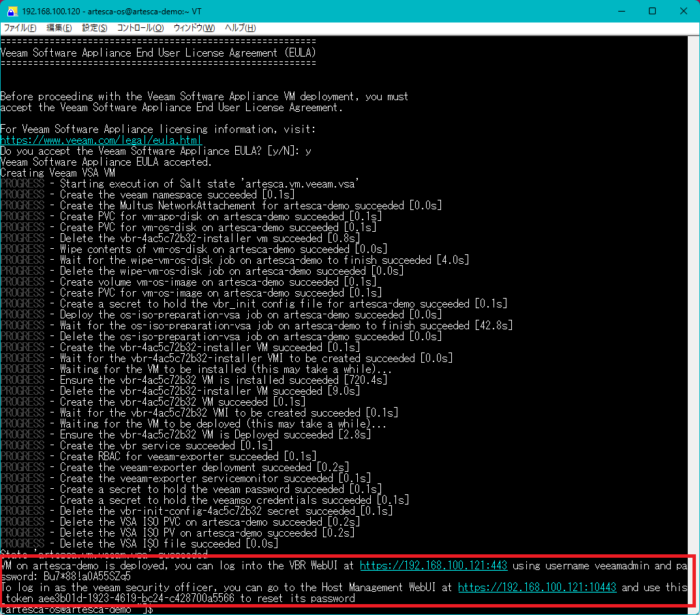
Task: Click the 'Veeam Software Appliance End User License Agreement' heading
Action: click(158, 53)
